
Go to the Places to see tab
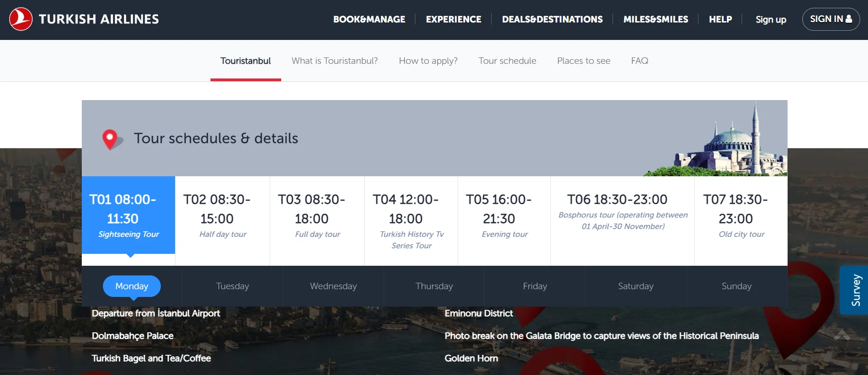[583, 61]
